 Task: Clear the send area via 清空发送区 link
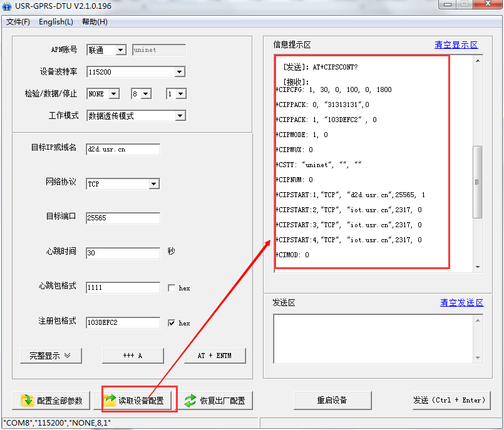tap(461, 302)
